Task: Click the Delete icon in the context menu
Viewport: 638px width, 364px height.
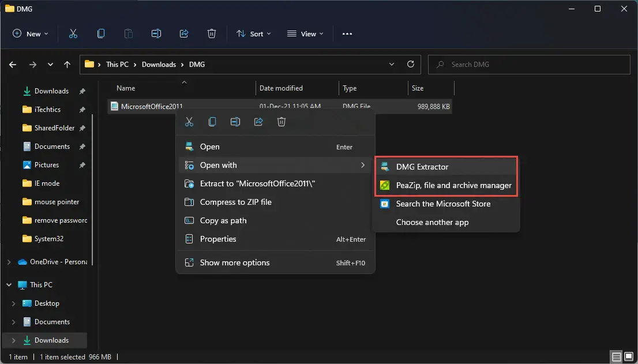Action: [282, 122]
